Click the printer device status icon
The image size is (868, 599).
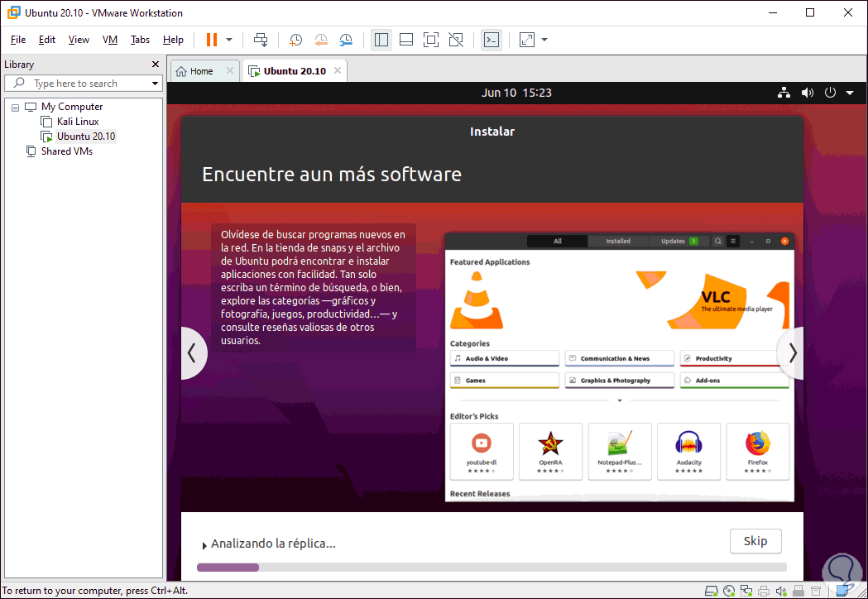click(x=764, y=591)
